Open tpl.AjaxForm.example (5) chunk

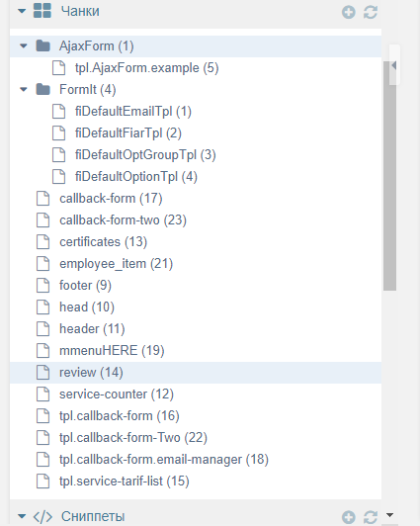coord(147,68)
